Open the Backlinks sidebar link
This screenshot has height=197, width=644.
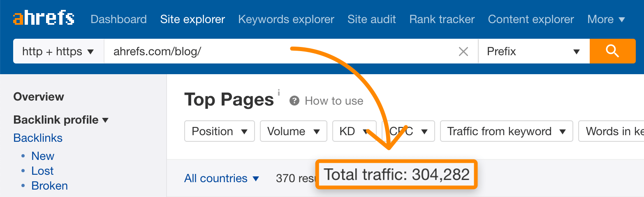[x=38, y=138]
